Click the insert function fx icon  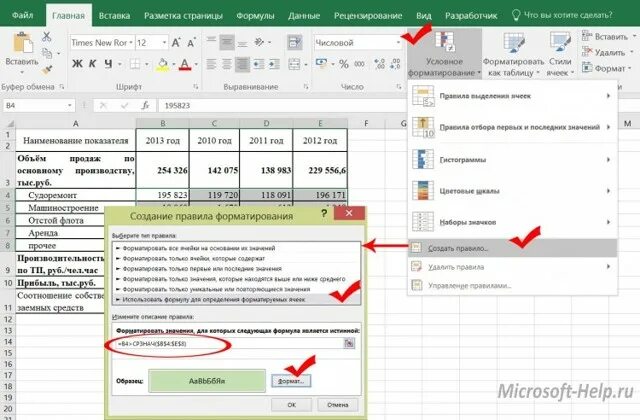(146, 106)
